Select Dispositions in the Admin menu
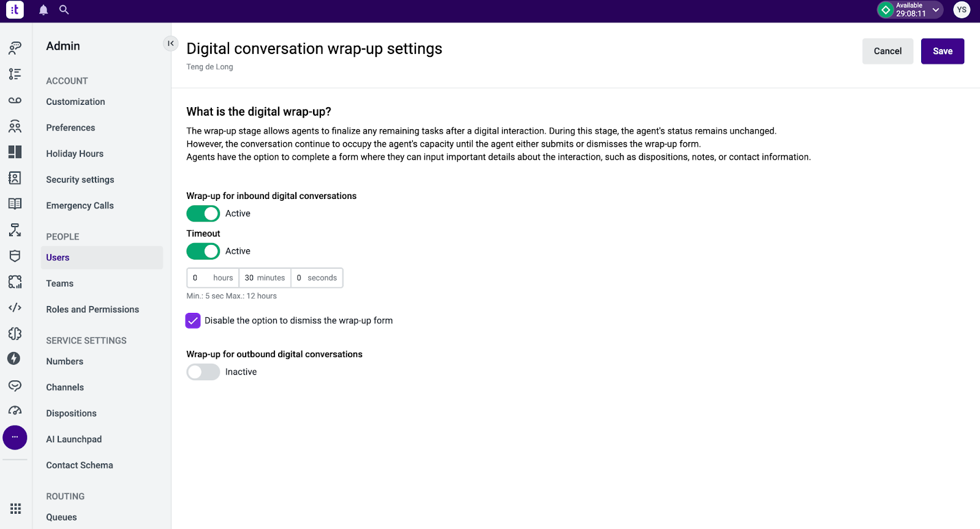 pos(71,413)
